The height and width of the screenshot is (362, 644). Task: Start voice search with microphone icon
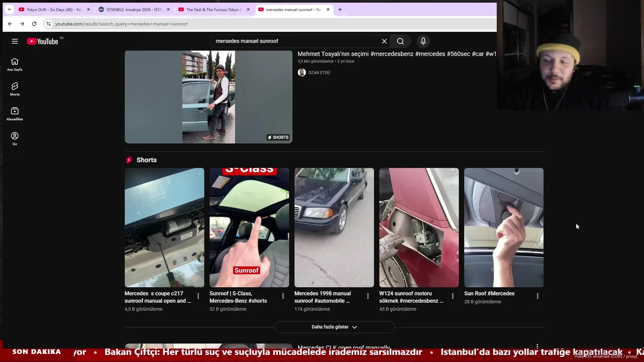click(x=423, y=41)
